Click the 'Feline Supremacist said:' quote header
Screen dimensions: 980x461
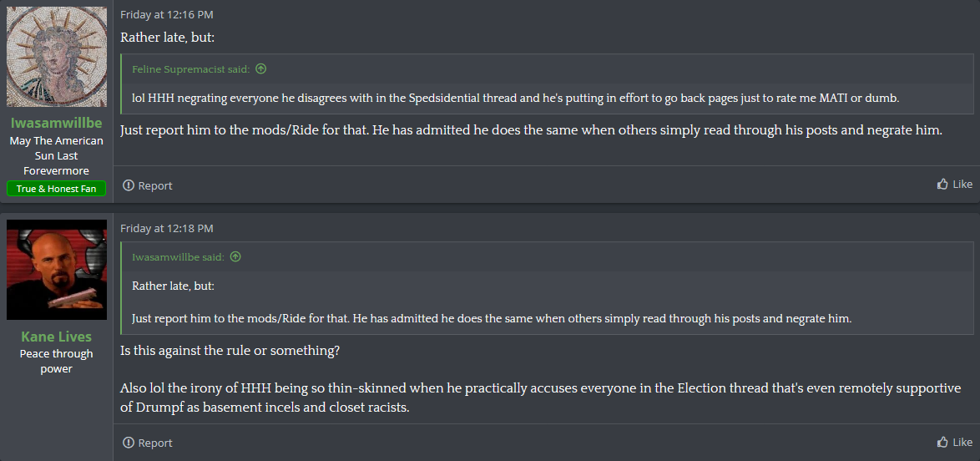click(190, 68)
